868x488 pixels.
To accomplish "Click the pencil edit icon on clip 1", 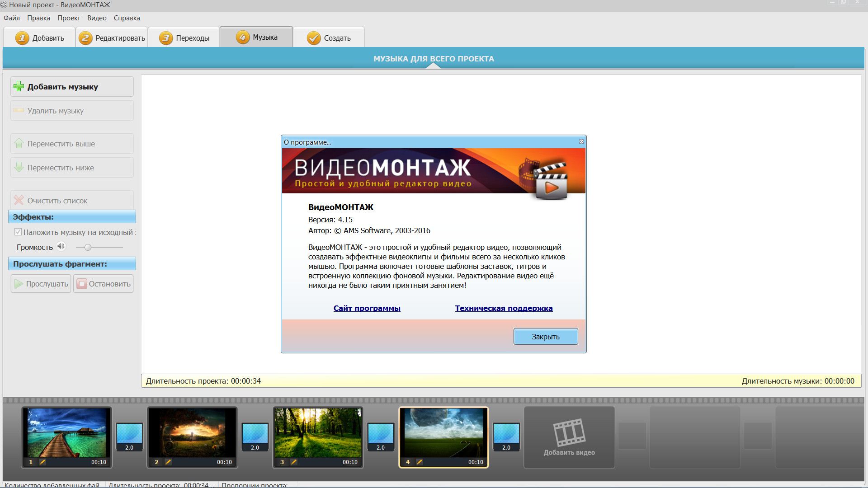I will (x=42, y=462).
